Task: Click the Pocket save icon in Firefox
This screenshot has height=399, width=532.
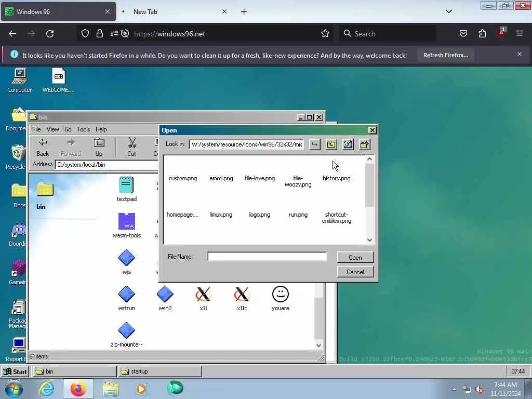Action: coord(463,34)
